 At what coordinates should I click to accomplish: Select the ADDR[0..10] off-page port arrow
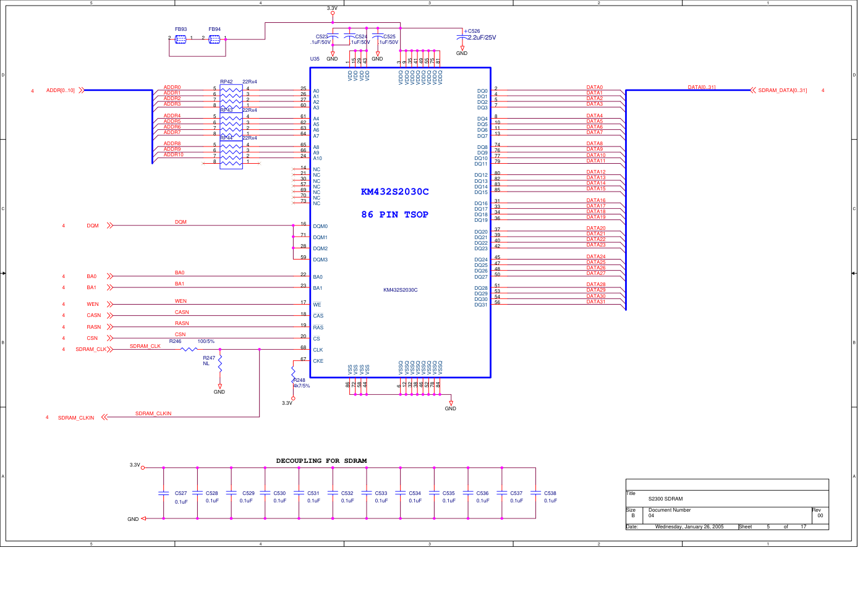(x=81, y=90)
